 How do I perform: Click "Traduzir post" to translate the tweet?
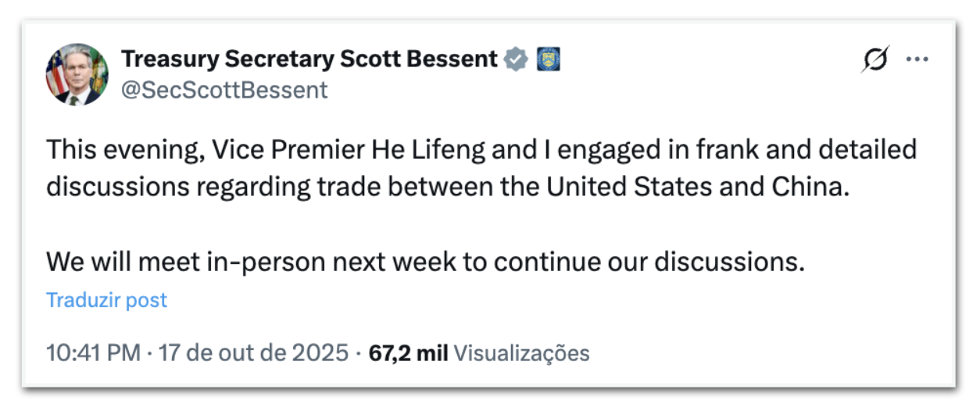(106, 300)
